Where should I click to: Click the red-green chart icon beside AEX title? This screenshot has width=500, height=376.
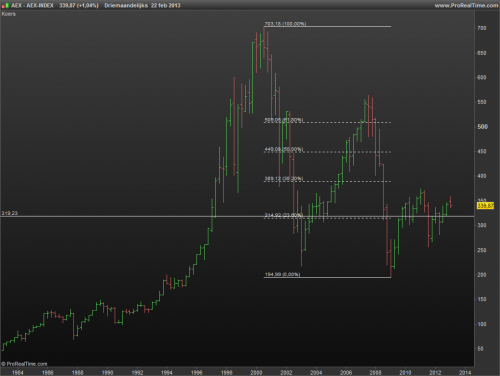pyautogui.click(x=5, y=5)
